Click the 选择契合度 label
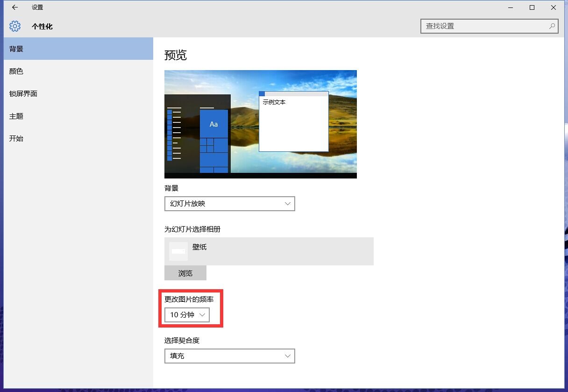This screenshot has height=392, width=568. click(182, 340)
